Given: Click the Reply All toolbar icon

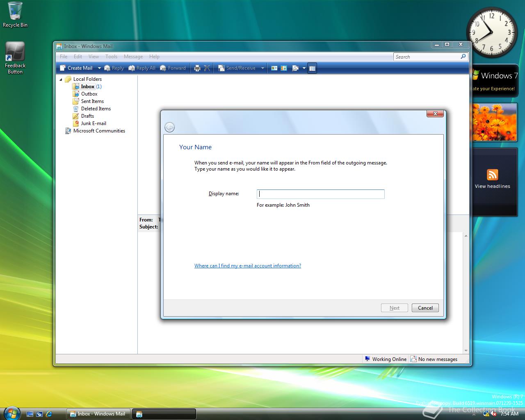Looking at the screenshot, I should coord(142,68).
